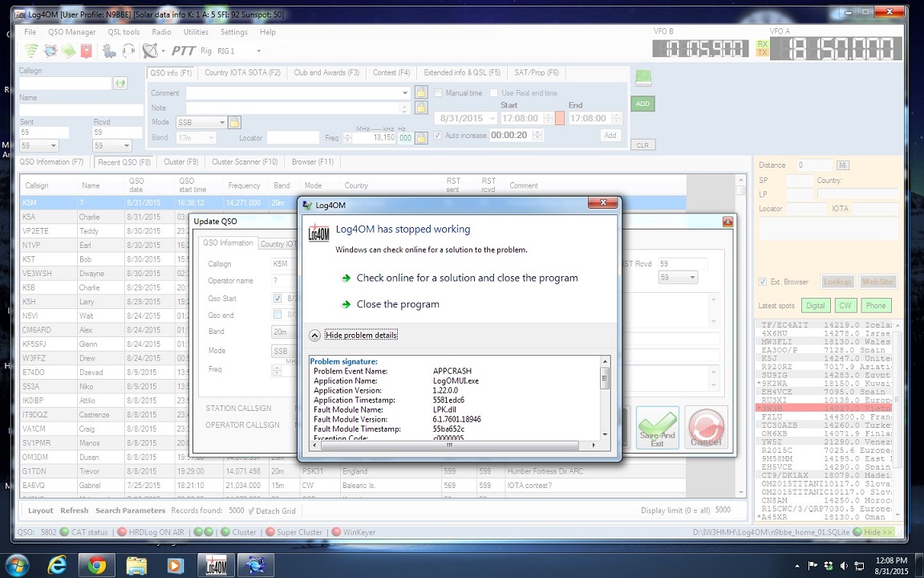The width and height of the screenshot is (924, 578).
Task: Toggle the Auto increase checkbox
Action: coord(437,135)
